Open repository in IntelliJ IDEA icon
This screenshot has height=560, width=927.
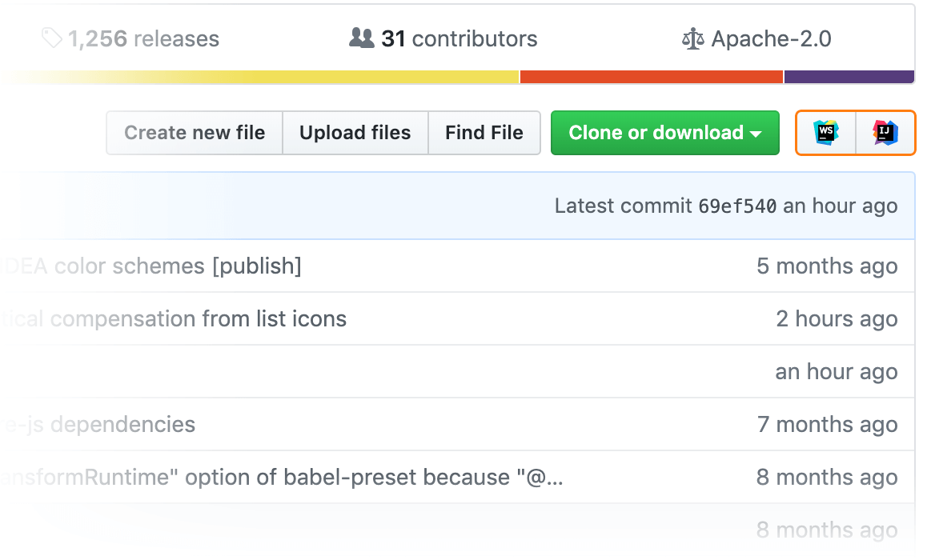point(885,132)
